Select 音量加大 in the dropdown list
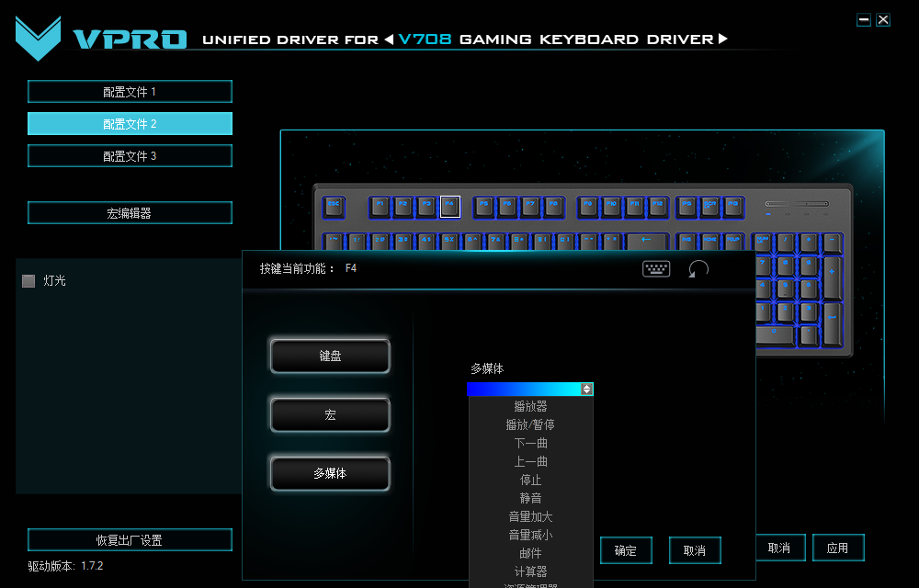 [x=530, y=516]
